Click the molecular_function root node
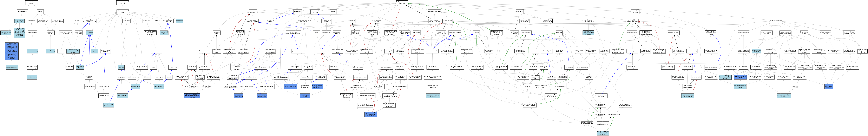868x136 pixels. (x=32, y=3)
